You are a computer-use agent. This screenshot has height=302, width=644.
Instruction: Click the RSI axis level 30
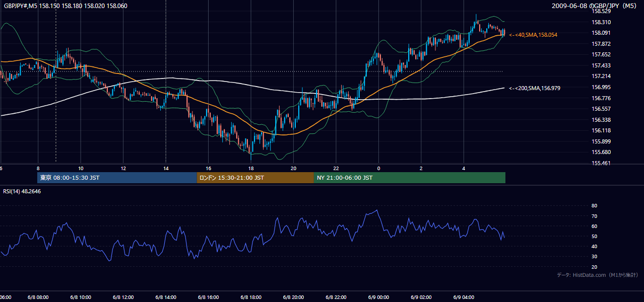click(595, 257)
